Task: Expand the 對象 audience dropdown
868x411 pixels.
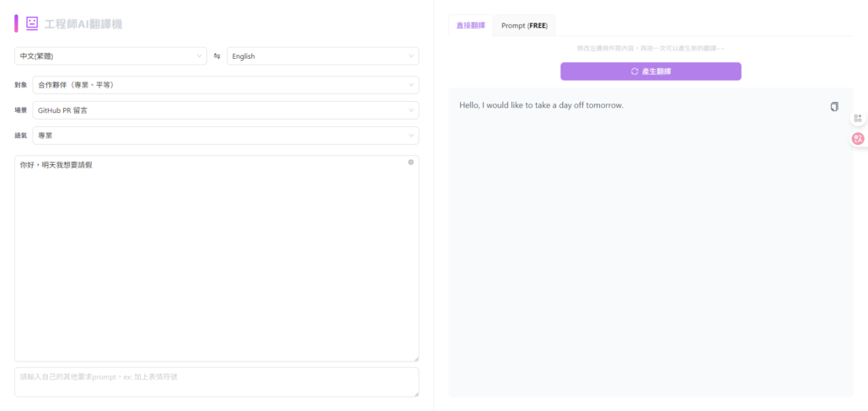Action: 225,85
